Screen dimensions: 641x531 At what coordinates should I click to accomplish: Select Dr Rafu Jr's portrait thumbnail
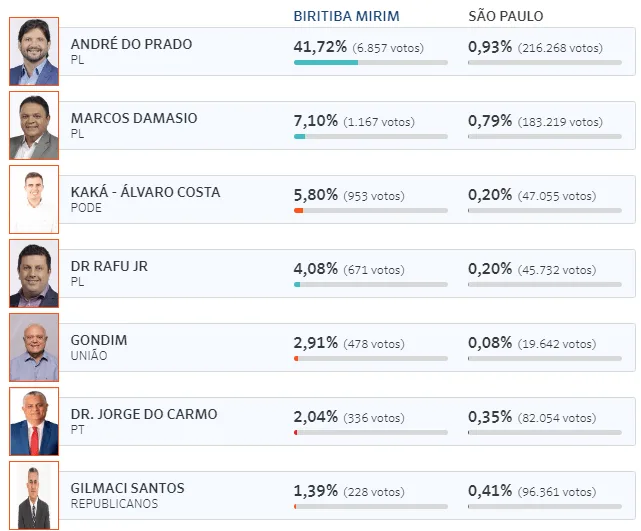[34, 273]
